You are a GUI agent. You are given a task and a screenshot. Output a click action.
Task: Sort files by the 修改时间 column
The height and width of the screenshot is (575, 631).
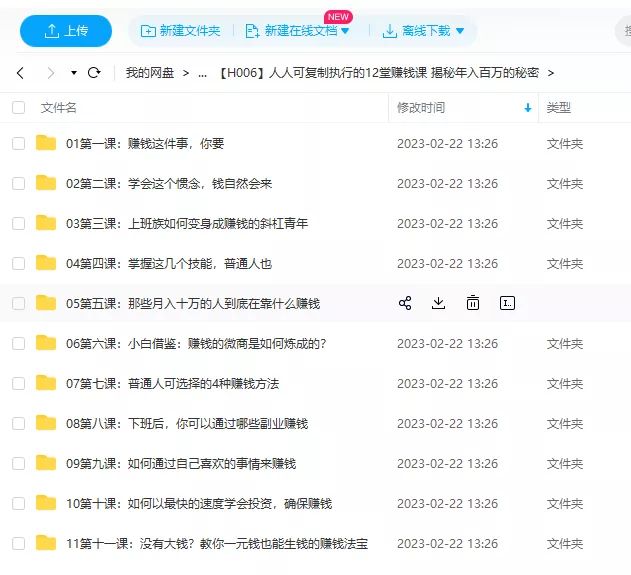click(x=421, y=107)
